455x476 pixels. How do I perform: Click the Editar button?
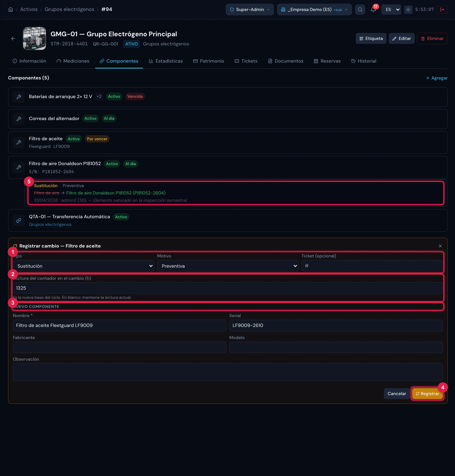(401, 38)
